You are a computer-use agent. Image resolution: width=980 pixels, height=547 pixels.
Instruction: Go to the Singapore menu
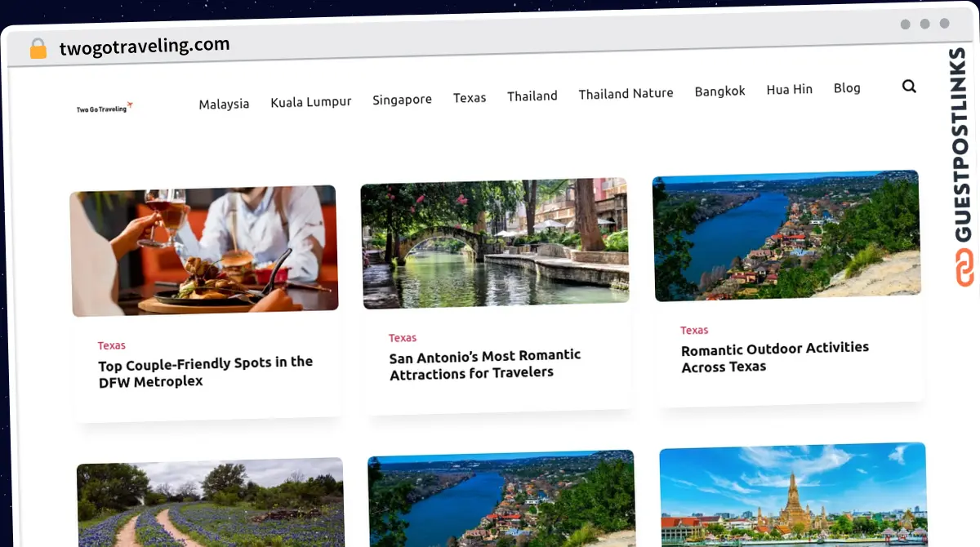(x=402, y=100)
